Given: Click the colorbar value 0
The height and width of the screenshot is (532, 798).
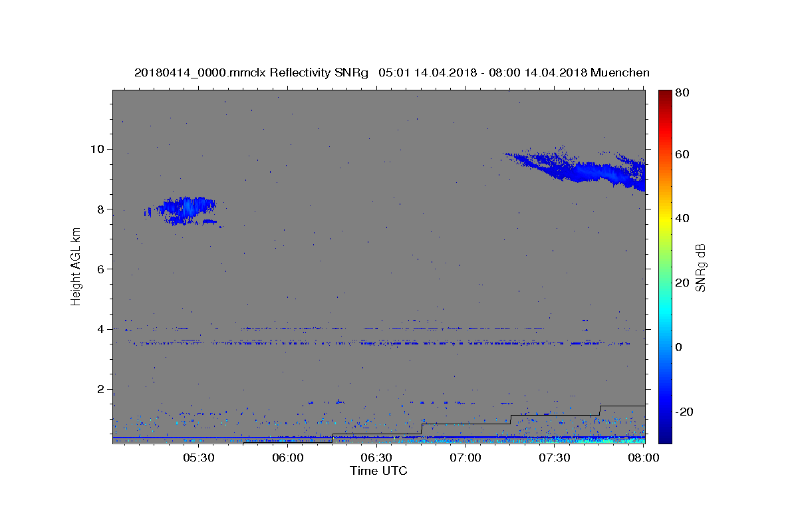Looking at the screenshot, I should [680, 347].
